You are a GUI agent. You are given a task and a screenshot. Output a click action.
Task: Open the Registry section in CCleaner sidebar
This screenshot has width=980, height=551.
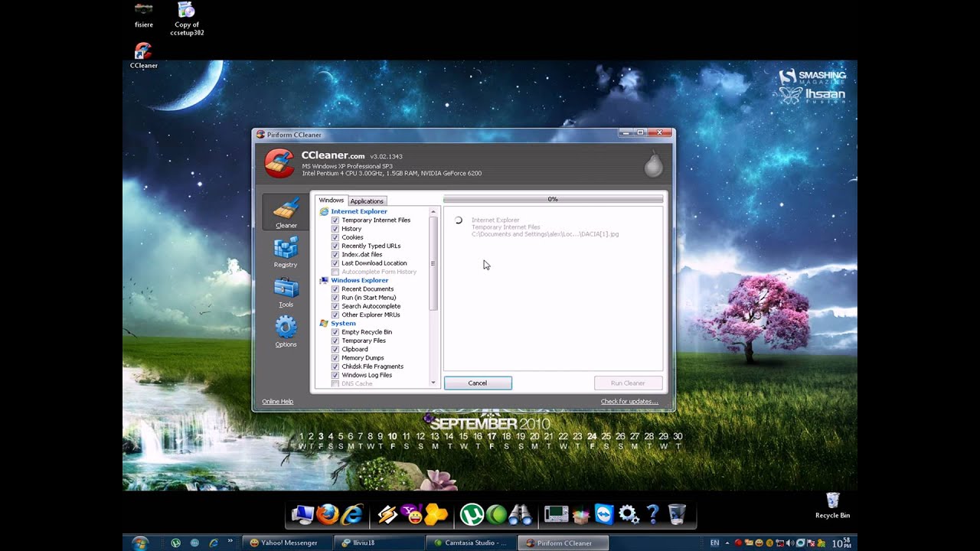[x=286, y=253]
